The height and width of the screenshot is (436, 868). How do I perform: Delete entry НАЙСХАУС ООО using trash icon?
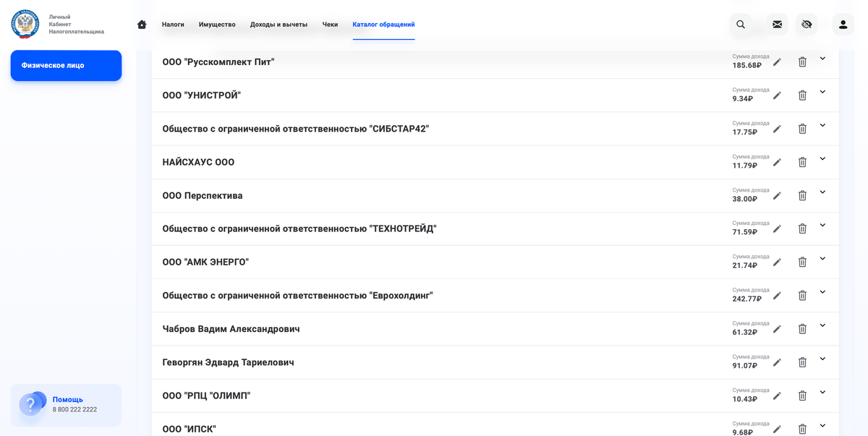tap(802, 162)
